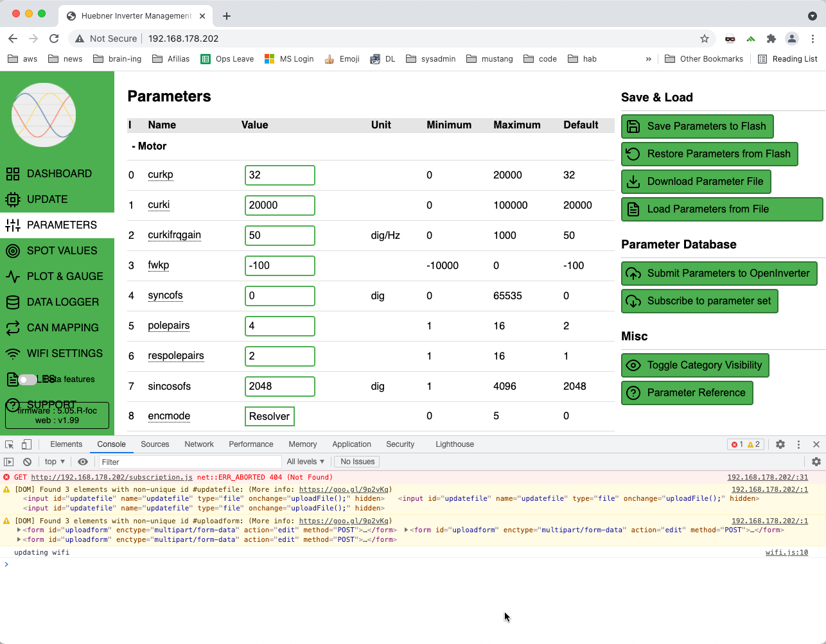Click the CAN Mapping arrows icon
This screenshot has width=826, height=644.
pos(13,328)
